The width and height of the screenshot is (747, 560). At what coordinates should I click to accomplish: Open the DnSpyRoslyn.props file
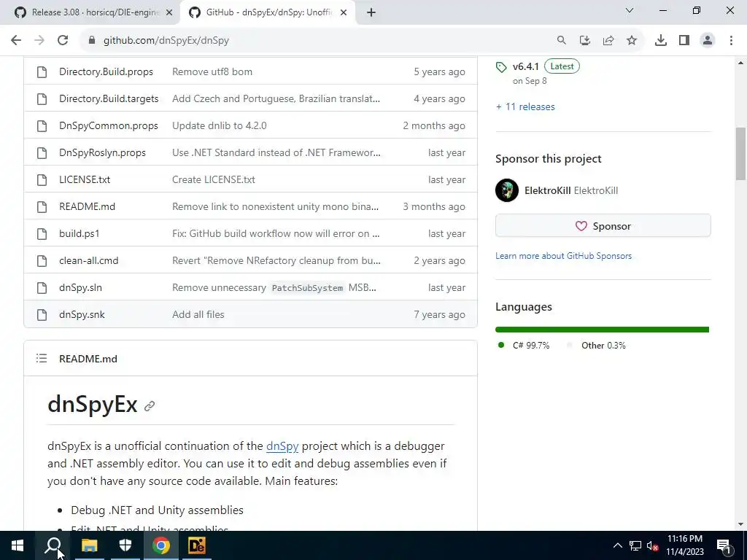click(102, 153)
